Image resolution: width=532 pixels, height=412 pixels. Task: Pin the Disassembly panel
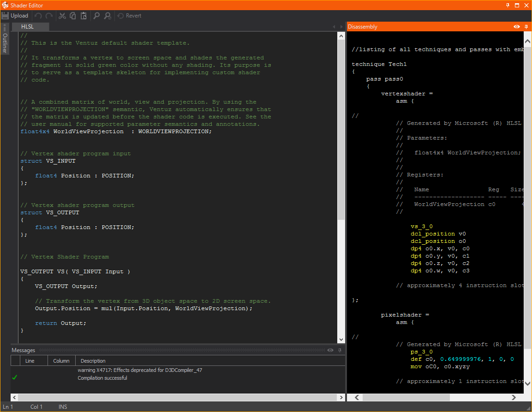tap(526, 27)
